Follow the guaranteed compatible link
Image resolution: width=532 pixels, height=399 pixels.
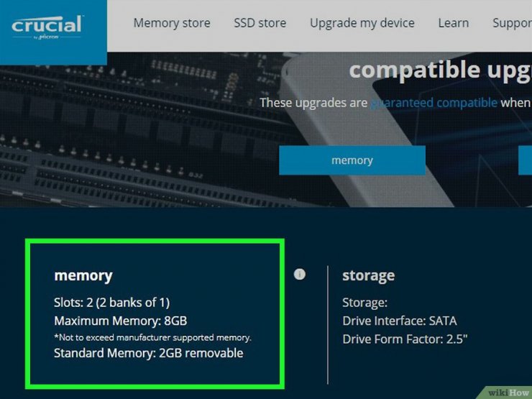[434, 103]
